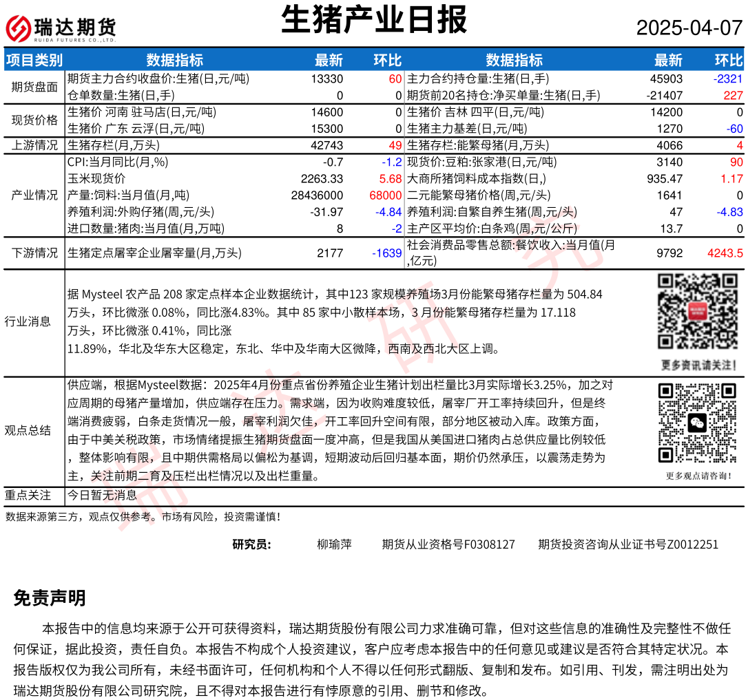Click the red change value 68000
The width and height of the screenshot is (748, 700).
(x=386, y=195)
